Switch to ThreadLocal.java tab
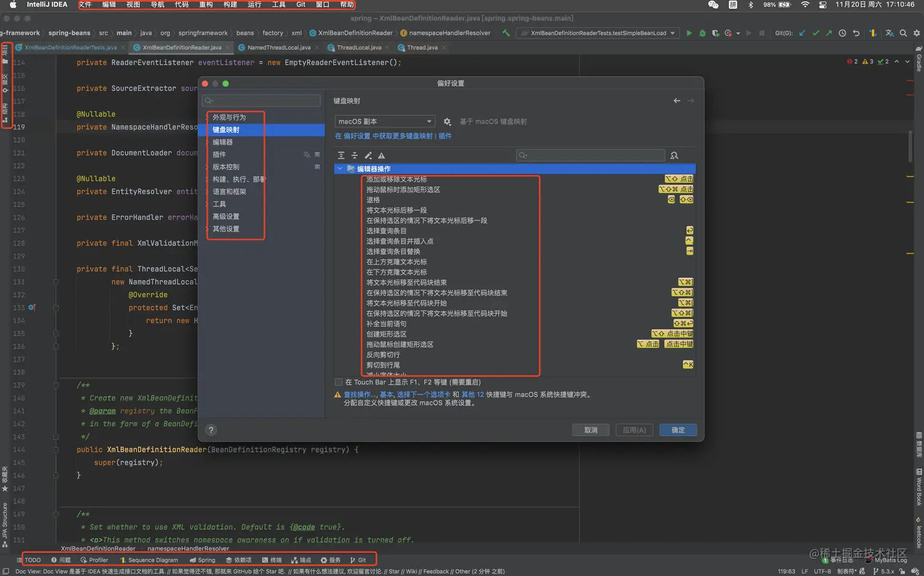Image resolution: width=924 pixels, height=576 pixels. (359, 48)
